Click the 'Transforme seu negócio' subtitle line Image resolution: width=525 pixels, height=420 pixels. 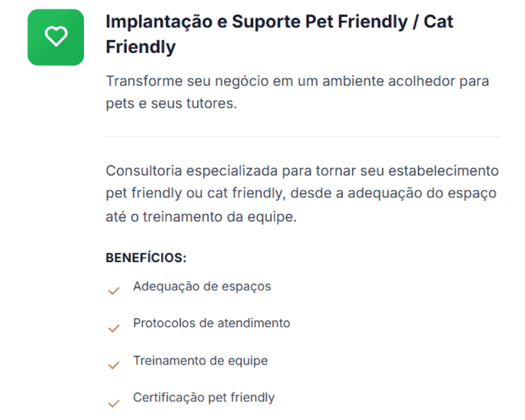tap(297, 82)
